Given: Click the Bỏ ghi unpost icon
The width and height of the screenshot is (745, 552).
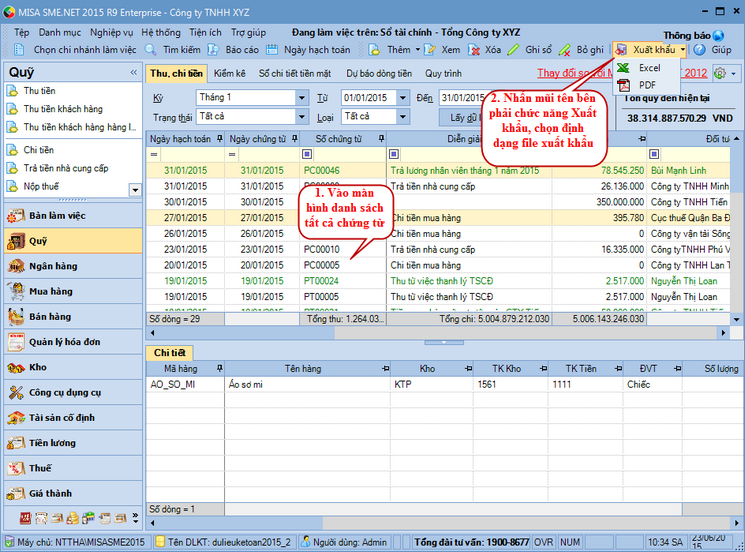Looking at the screenshot, I should pos(564,49).
